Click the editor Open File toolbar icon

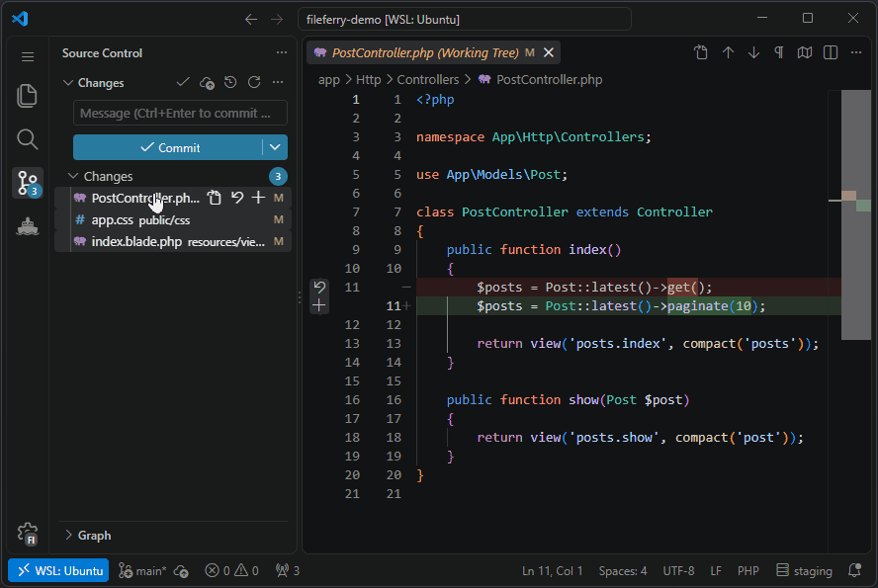[x=701, y=52]
